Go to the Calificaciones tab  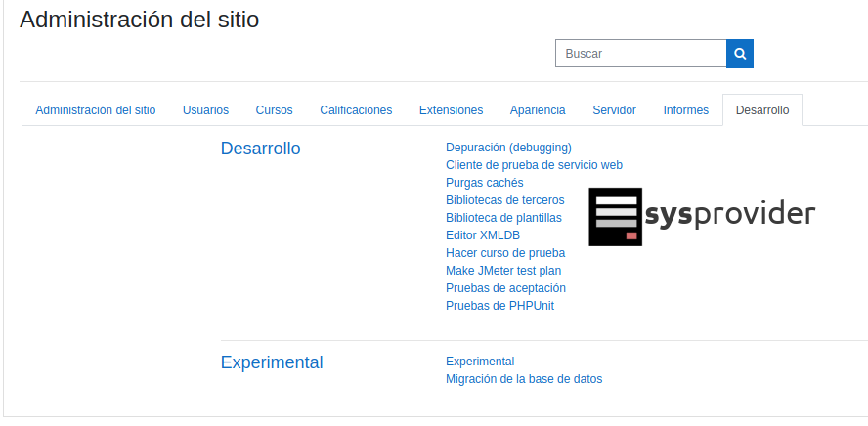[356, 110]
